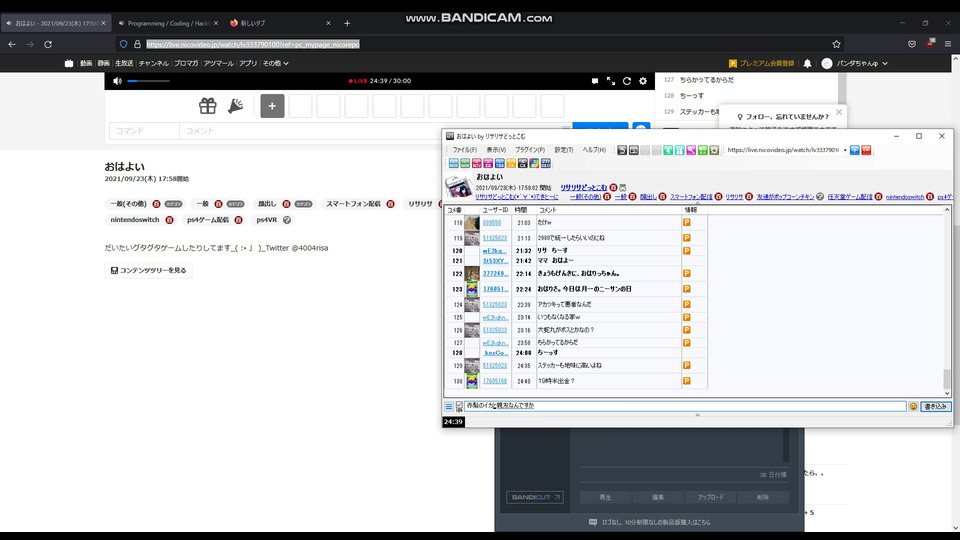The image size is (960, 540).
Task: Click the avatar thumbnail on comment row 122
Action: [472, 273]
